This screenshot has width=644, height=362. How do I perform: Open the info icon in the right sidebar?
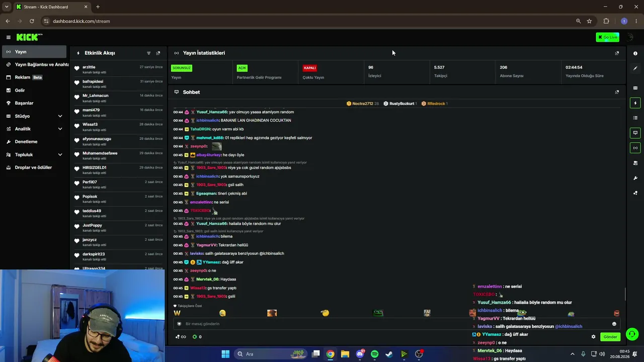pos(635,53)
